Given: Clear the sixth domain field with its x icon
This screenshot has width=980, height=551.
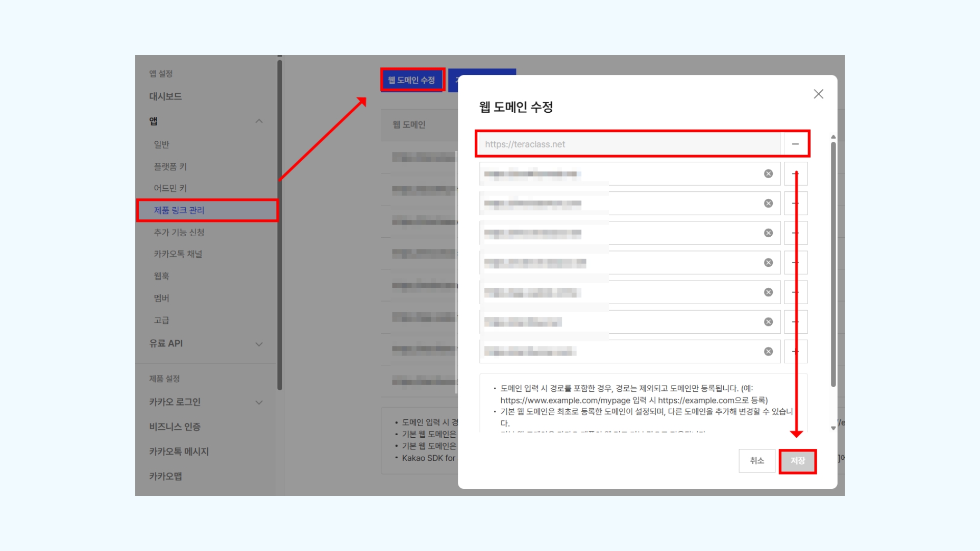Looking at the screenshot, I should coord(768,292).
